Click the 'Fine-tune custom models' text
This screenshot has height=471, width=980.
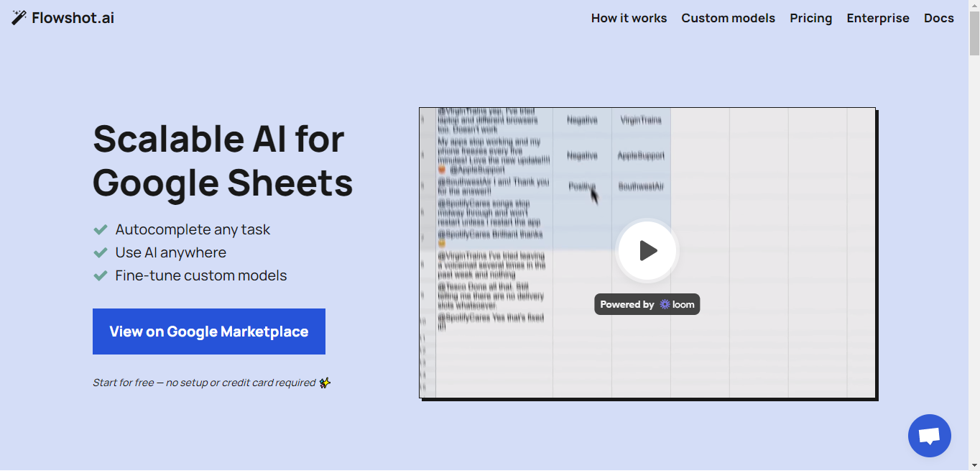200,275
